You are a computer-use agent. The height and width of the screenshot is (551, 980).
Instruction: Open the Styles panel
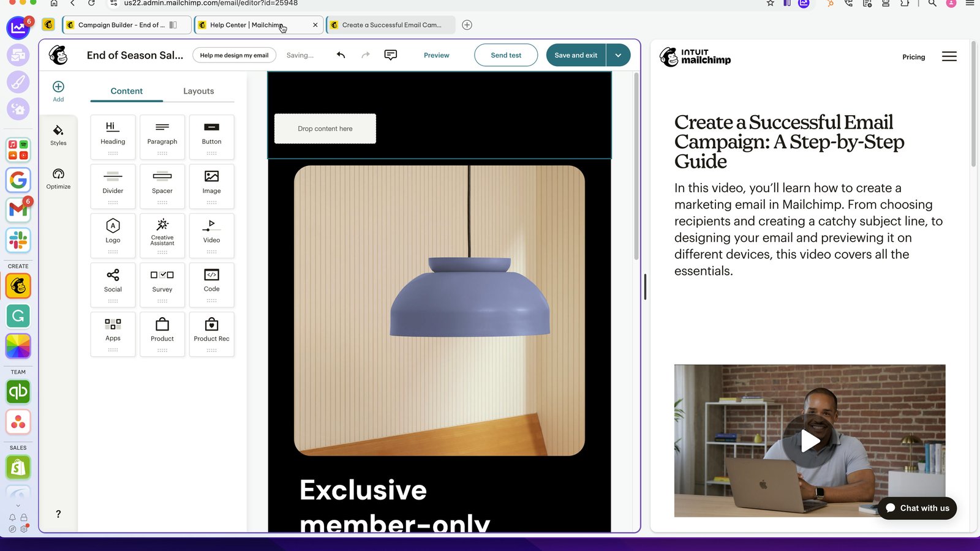(58, 135)
